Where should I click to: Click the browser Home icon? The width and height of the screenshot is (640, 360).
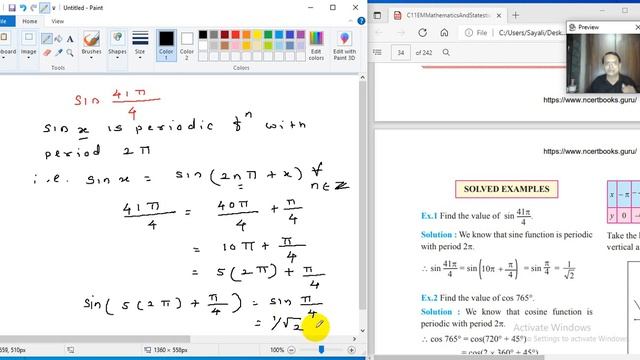point(444,33)
